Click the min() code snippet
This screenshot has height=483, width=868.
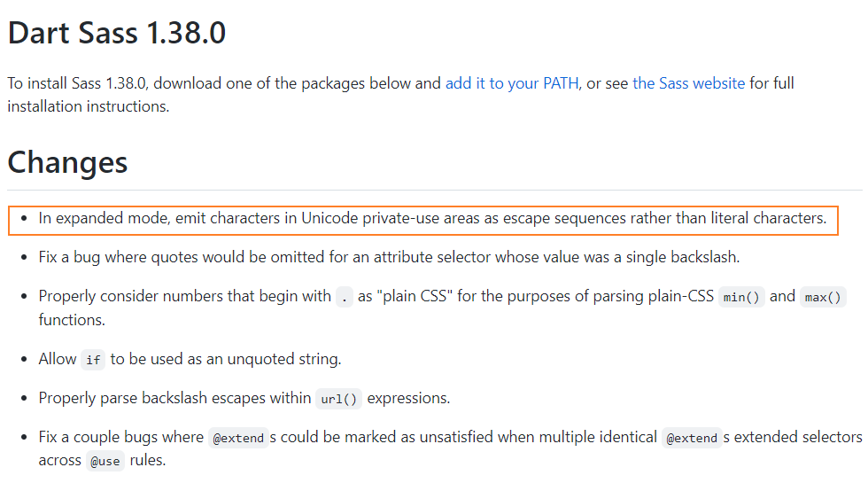pos(740,298)
